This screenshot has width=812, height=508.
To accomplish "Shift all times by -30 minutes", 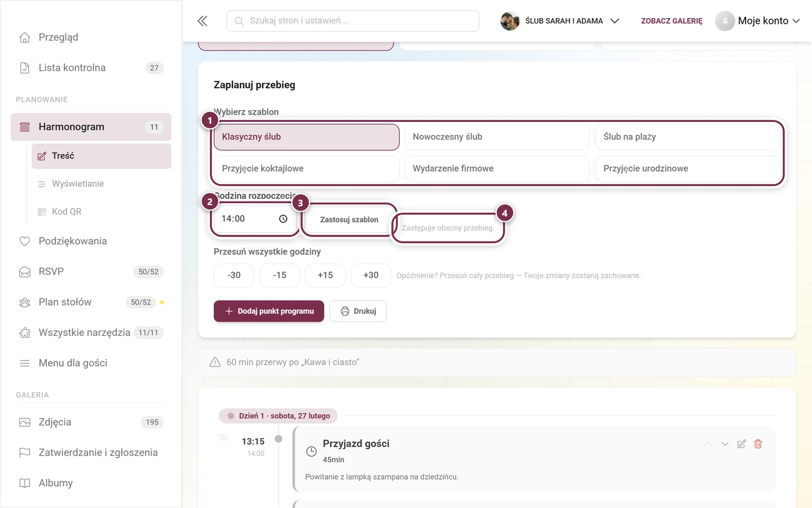I will [234, 275].
